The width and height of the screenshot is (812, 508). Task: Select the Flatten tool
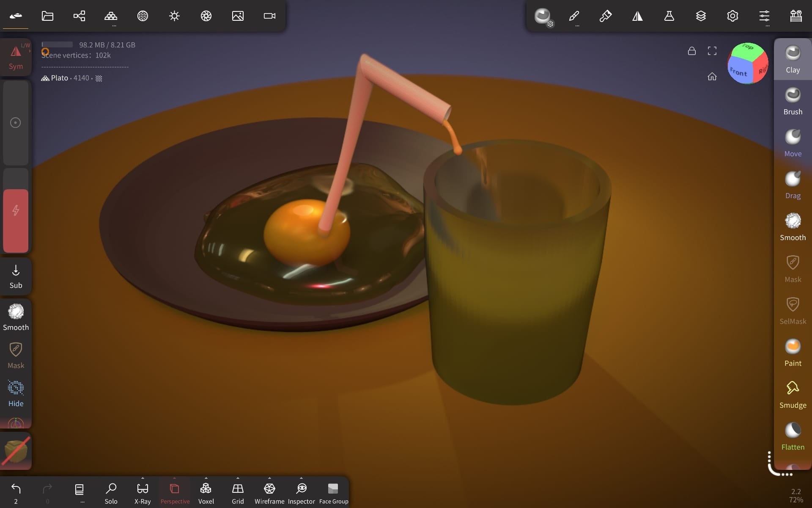coord(793,436)
